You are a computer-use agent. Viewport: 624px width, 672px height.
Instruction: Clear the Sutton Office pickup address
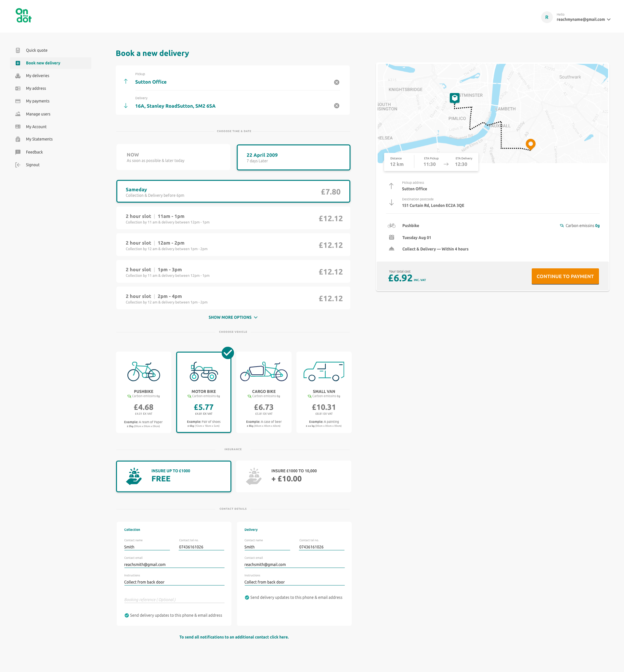coord(336,82)
